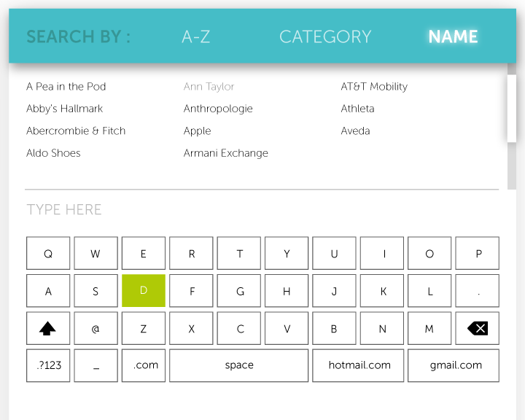This screenshot has width=525, height=420.
Task: Switch to the CATEGORY search tab
Action: point(325,36)
